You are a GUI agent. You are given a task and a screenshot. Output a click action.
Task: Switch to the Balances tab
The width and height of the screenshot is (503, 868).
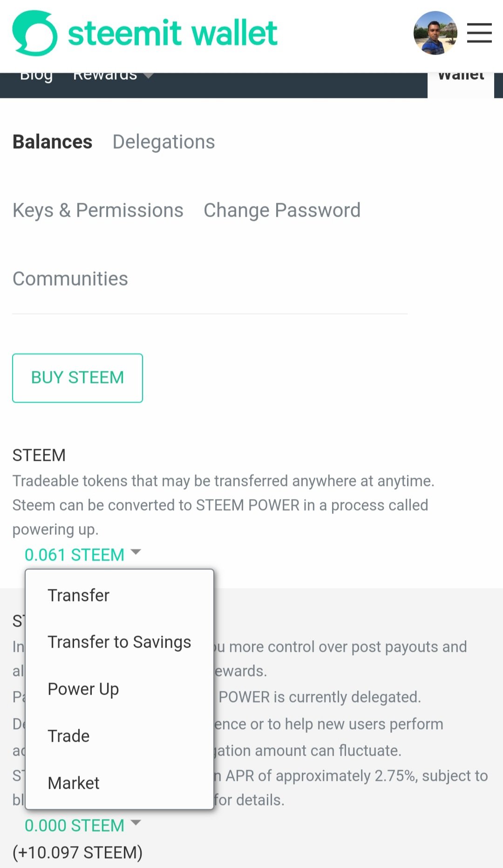[x=53, y=142]
